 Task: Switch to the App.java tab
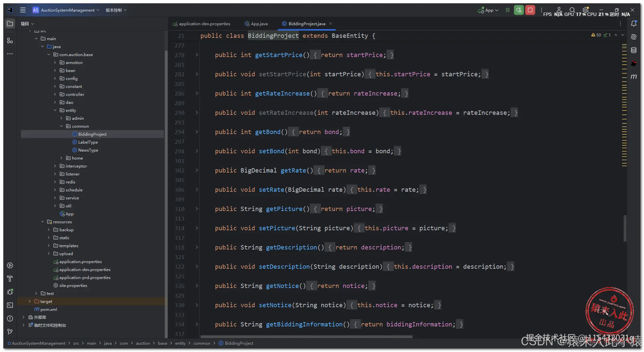click(256, 24)
